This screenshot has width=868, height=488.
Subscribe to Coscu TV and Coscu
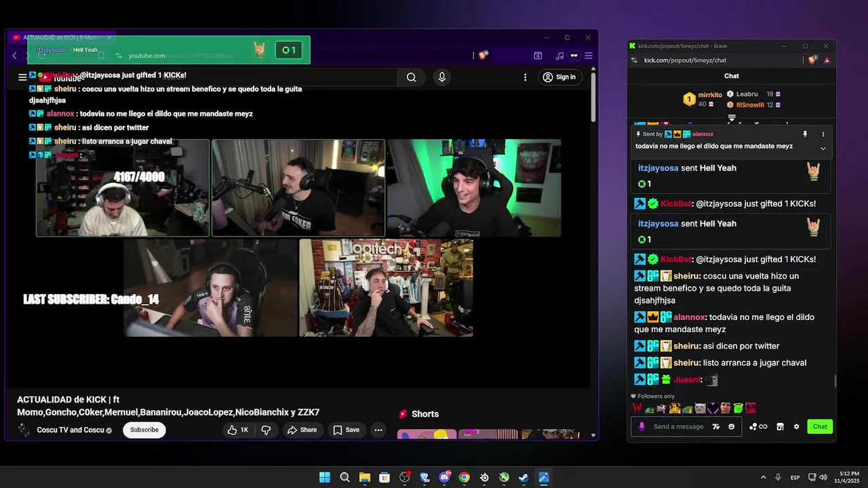point(144,430)
